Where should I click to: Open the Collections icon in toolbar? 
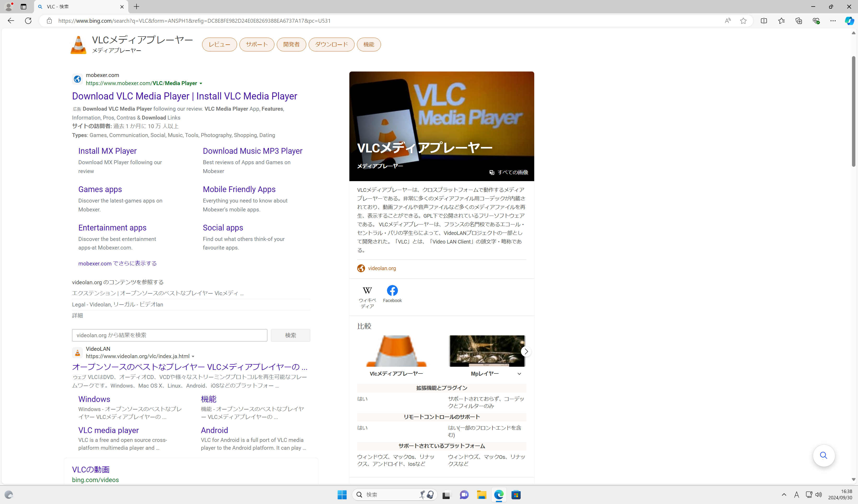click(798, 21)
